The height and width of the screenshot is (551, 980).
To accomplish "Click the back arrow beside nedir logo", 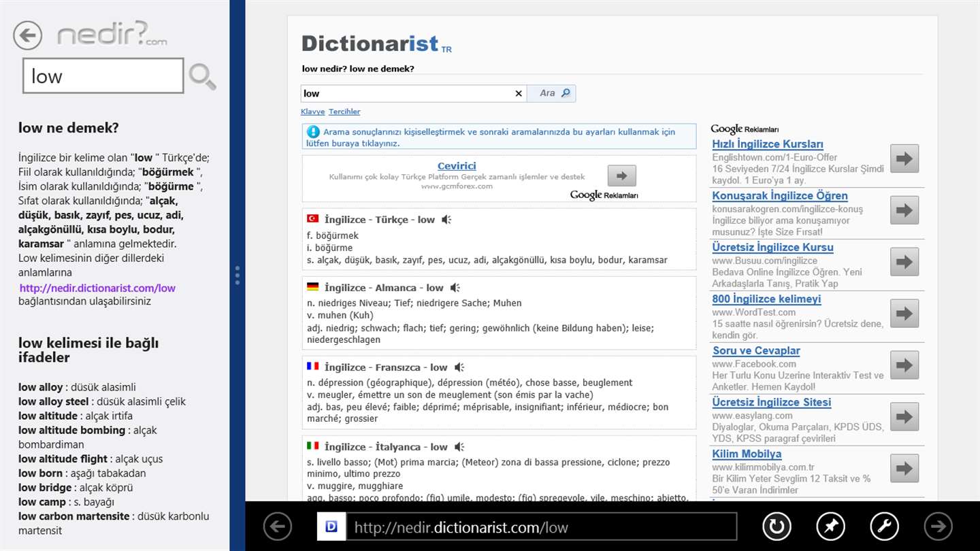I will click(28, 35).
